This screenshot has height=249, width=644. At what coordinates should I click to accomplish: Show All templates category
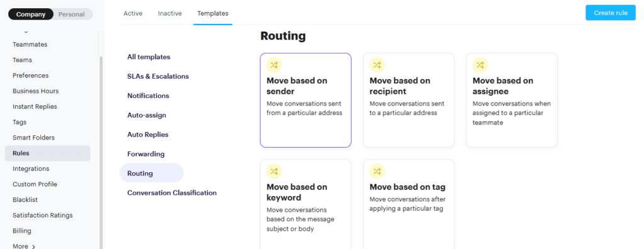coord(148,57)
